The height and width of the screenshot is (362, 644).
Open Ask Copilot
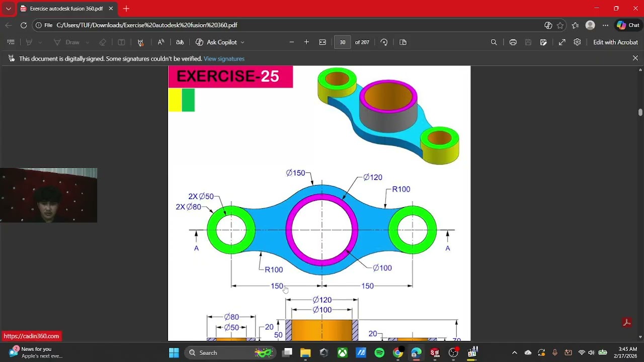click(216, 42)
